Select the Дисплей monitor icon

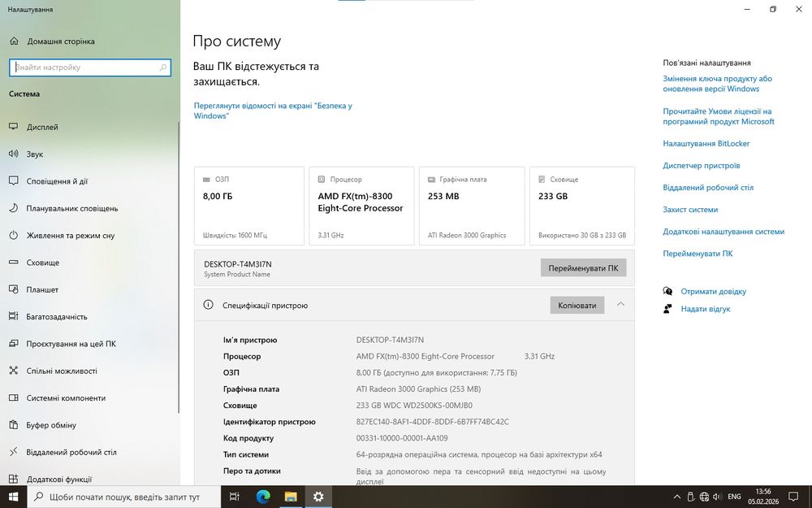pyautogui.click(x=14, y=127)
